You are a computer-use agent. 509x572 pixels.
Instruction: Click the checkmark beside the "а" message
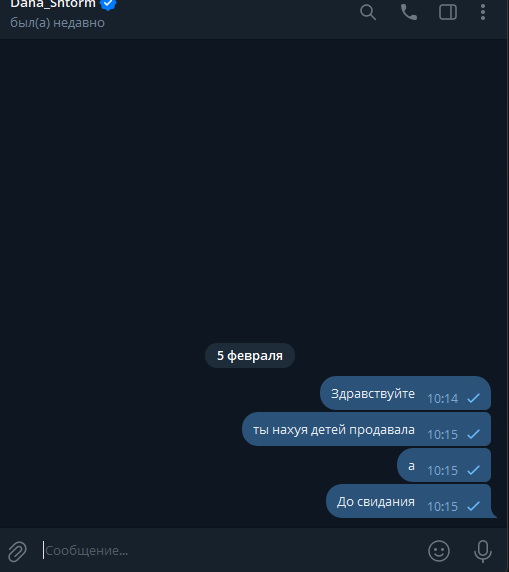point(474,470)
